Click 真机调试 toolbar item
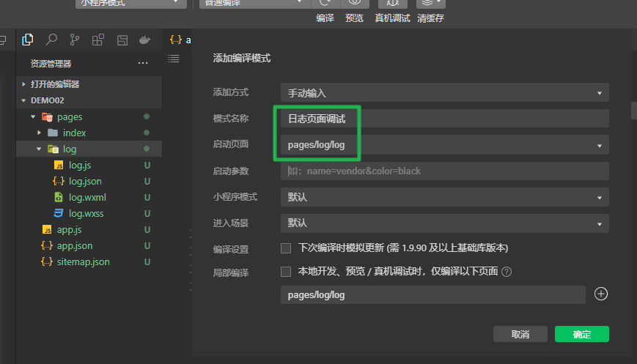The image size is (637, 364). click(x=392, y=18)
